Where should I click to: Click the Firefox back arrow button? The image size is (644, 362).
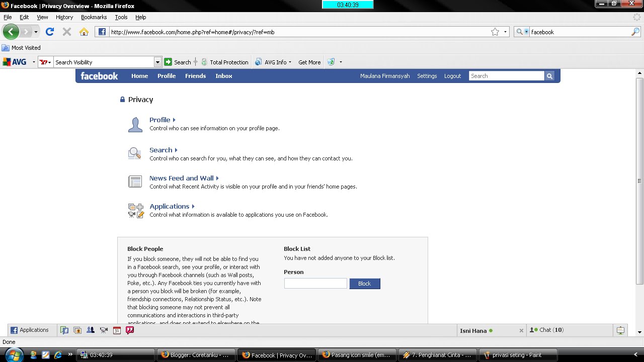[x=11, y=32]
